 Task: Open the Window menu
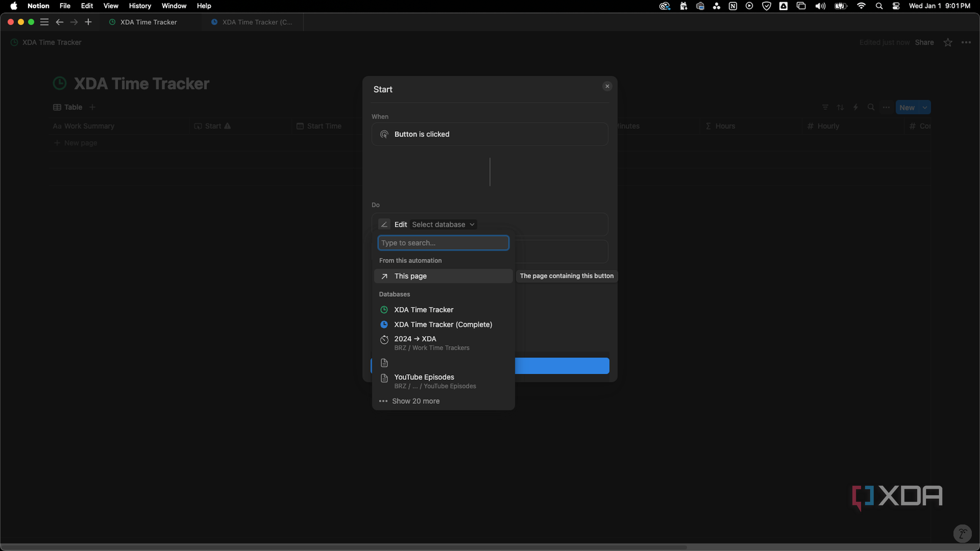[173, 6]
